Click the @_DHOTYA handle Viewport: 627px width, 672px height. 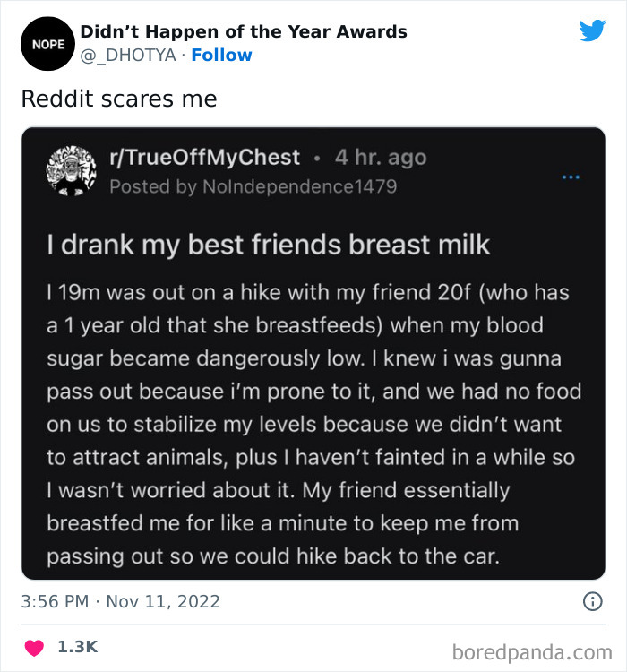[127, 56]
